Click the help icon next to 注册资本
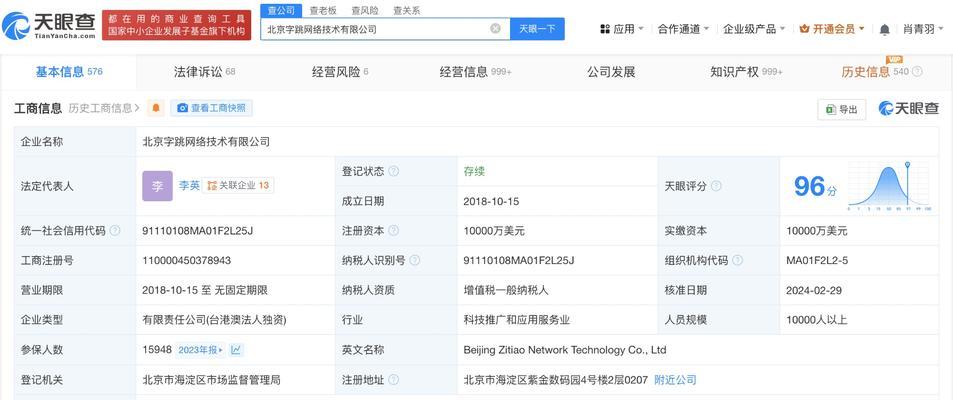Viewport: 953px width, 400px height. click(x=394, y=231)
